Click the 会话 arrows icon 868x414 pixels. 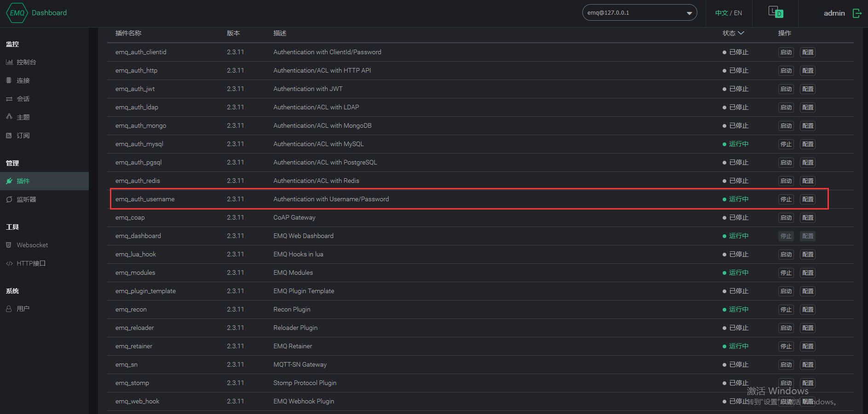click(x=9, y=99)
